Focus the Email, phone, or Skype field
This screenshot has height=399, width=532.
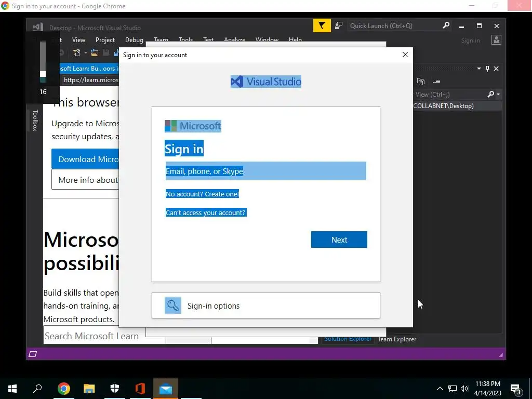[x=265, y=171]
